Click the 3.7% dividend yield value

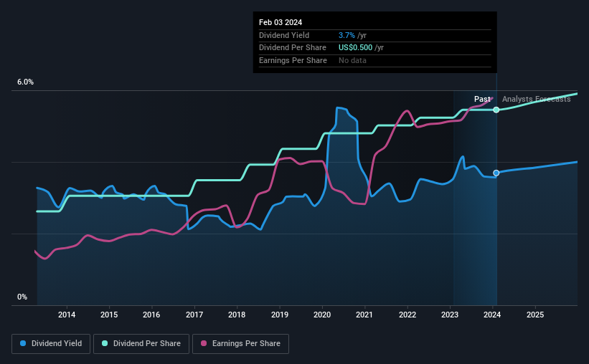[347, 35]
